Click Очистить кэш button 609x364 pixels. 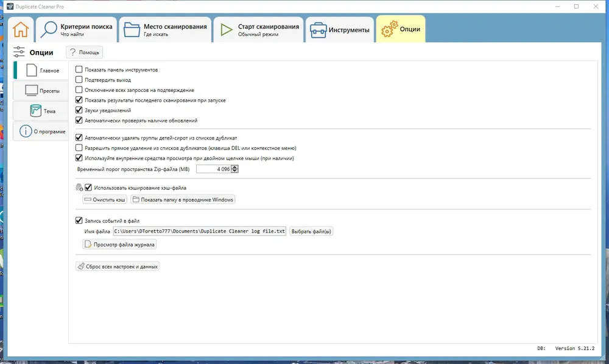(105, 200)
